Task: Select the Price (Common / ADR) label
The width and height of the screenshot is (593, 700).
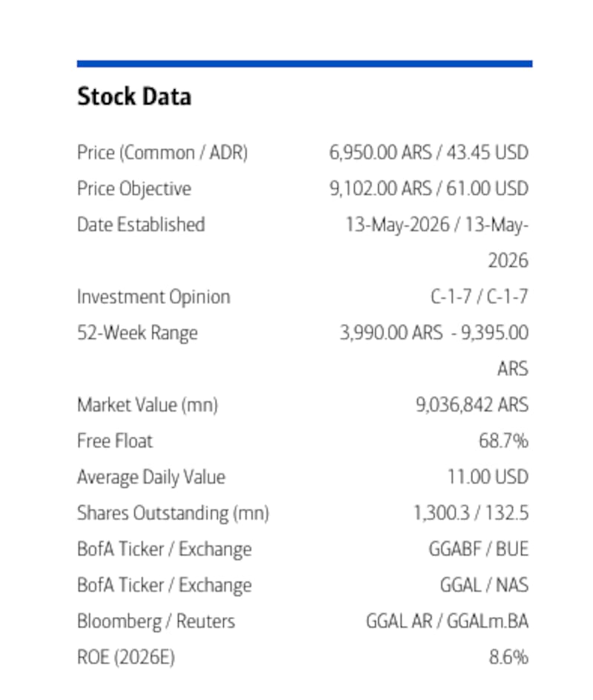Action: pyautogui.click(x=162, y=153)
